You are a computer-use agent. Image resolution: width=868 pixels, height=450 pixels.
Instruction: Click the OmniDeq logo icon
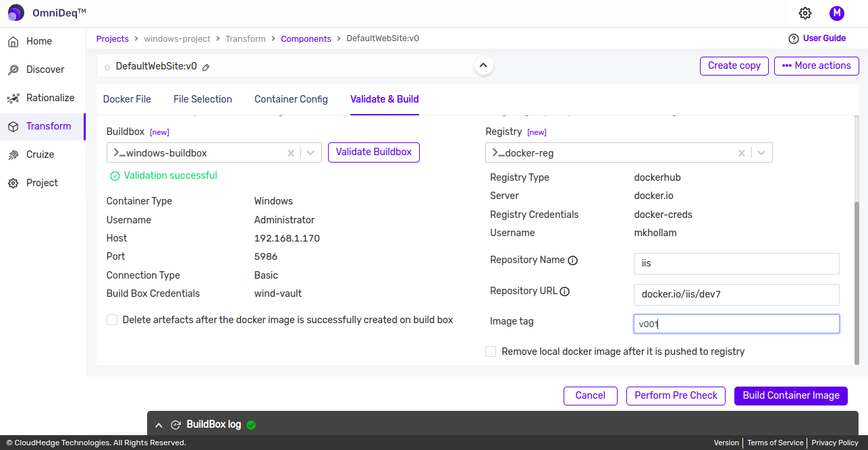[x=16, y=13]
